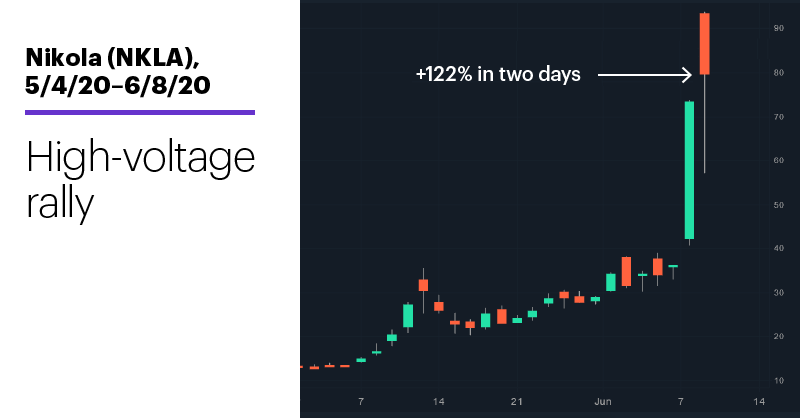Click the 70 price axis label
The height and width of the screenshot is (418, 800).
point(779,117)
